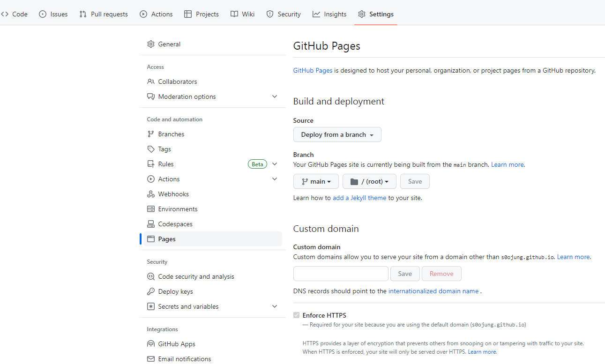
Task: Click the Branches icon in the sidebar
Action: [151, 134]
